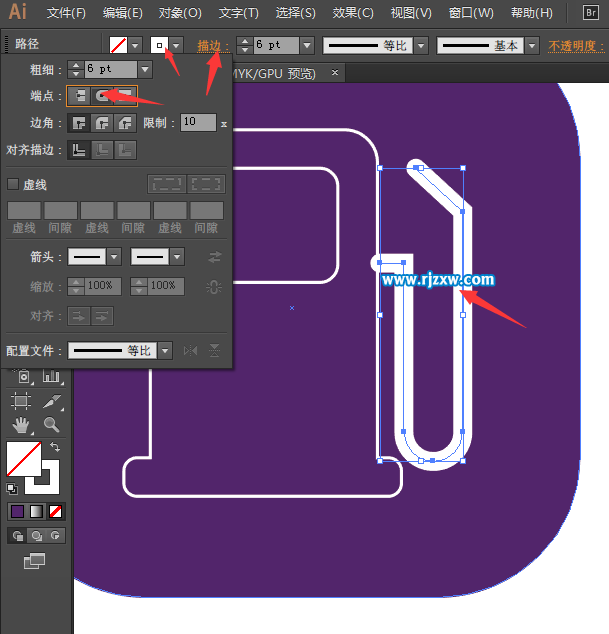Open the 编辑(E) menu

coord(123,13)
